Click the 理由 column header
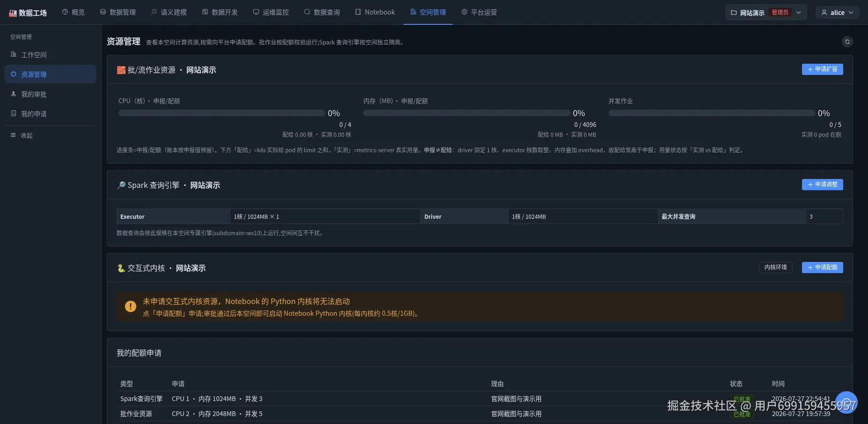Image resolution: width=868 pixels, height=424 pixels. click(497, 384)
